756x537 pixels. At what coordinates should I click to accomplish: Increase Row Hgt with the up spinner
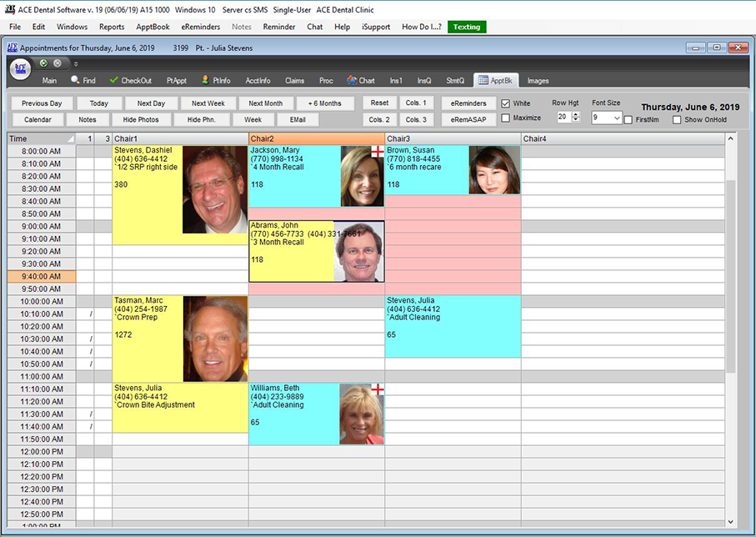coord(576,114)
